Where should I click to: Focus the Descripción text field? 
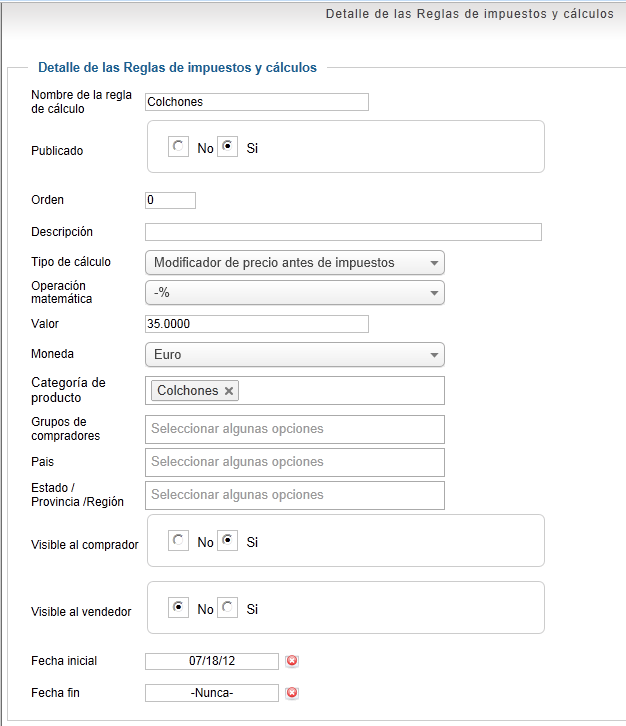point(343,232)
